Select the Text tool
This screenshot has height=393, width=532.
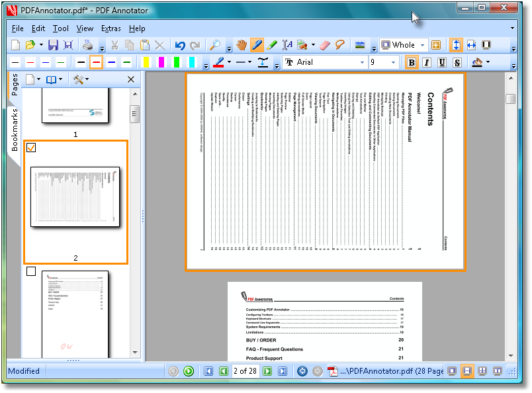point(287,45)
